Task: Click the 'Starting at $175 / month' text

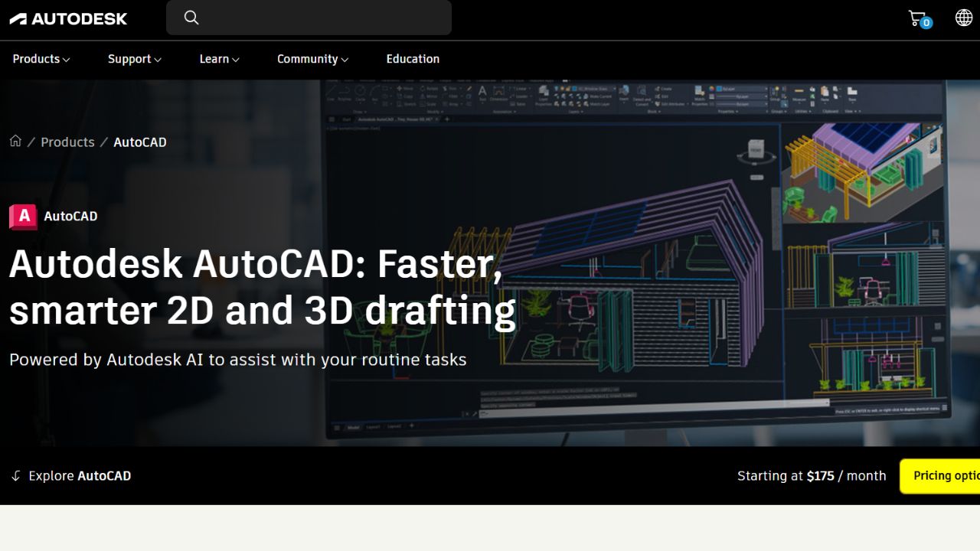Action: pos(812,476)
